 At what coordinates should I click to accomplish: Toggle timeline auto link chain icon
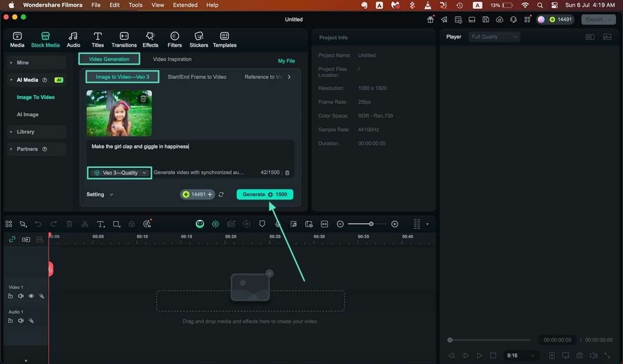tap(12, 239)
